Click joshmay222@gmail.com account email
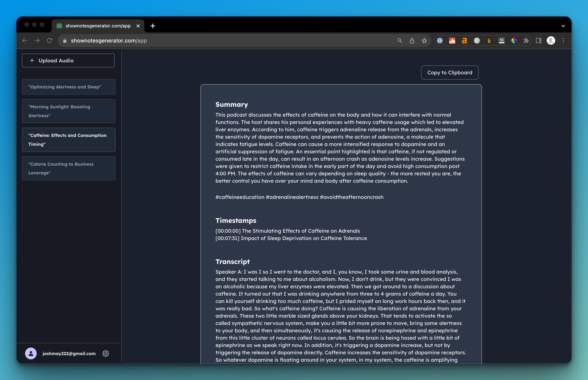Viewport: 588px width, 380px height. (x=69, y=353)
